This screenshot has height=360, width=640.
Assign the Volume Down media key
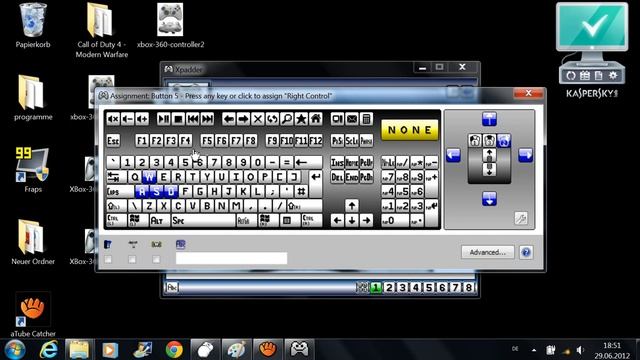pyautogui.click(x=128, y=119)
